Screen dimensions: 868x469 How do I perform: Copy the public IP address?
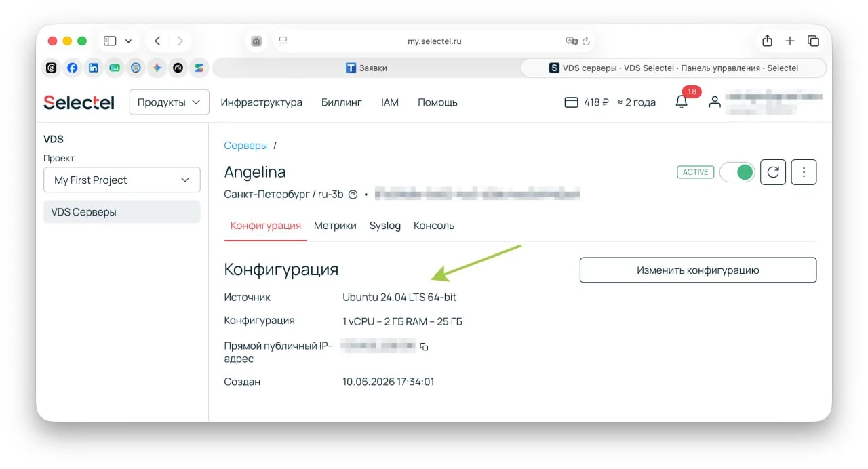424,347
